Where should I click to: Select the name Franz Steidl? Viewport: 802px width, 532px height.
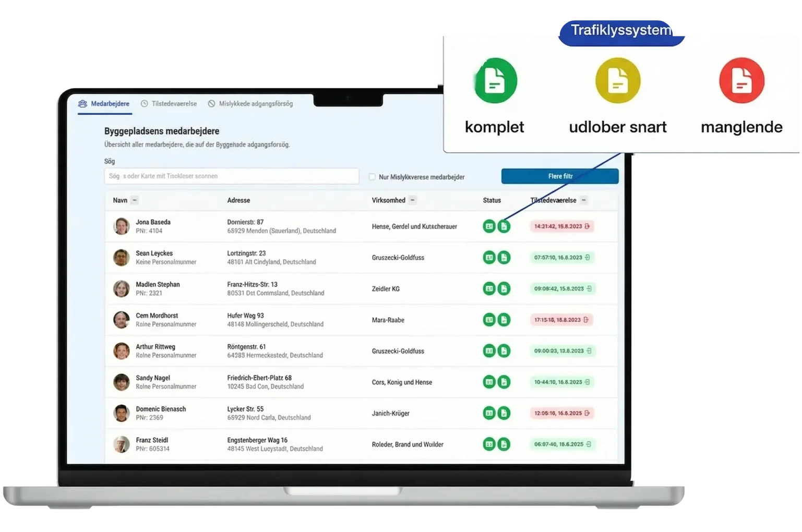152,440
